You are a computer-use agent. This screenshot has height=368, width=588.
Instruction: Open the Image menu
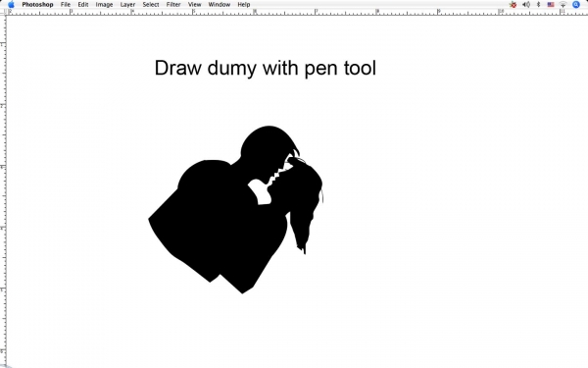104,5
